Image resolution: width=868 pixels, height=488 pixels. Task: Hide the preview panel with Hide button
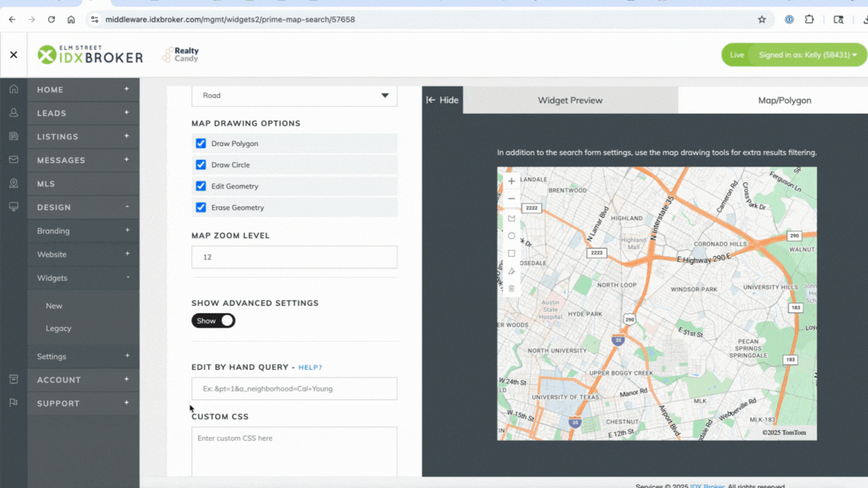click(442, 100)
